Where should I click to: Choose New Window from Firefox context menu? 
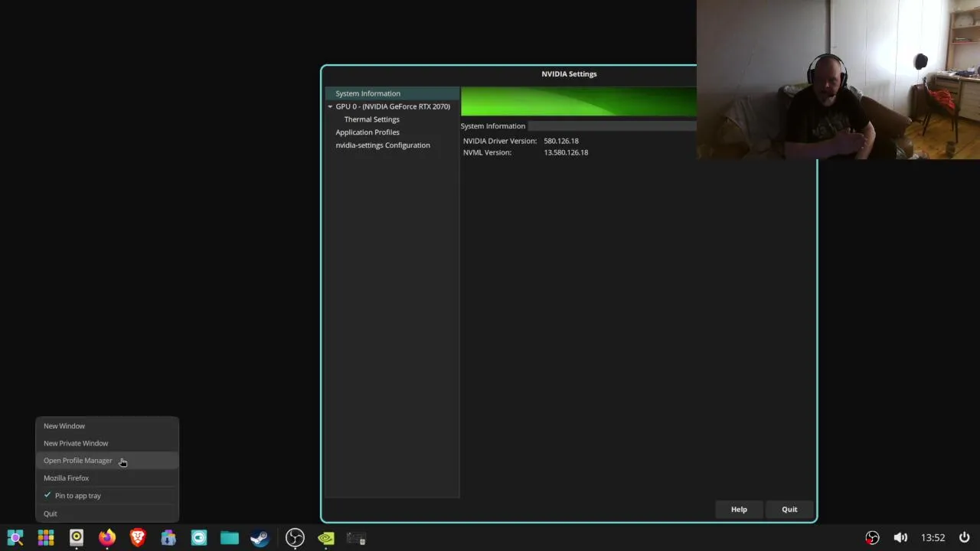tap(107, 425)
